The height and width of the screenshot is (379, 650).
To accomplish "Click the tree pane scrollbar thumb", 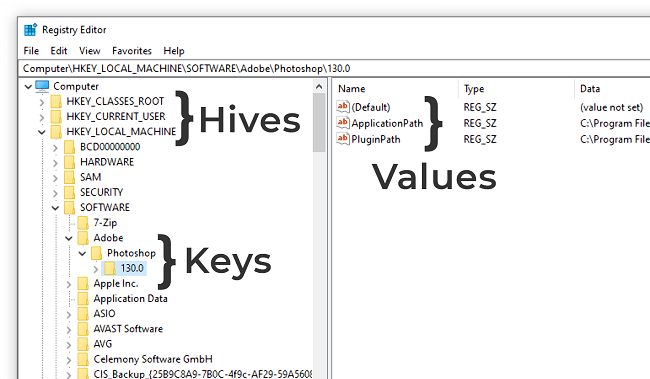I will (x=319, y=123).
